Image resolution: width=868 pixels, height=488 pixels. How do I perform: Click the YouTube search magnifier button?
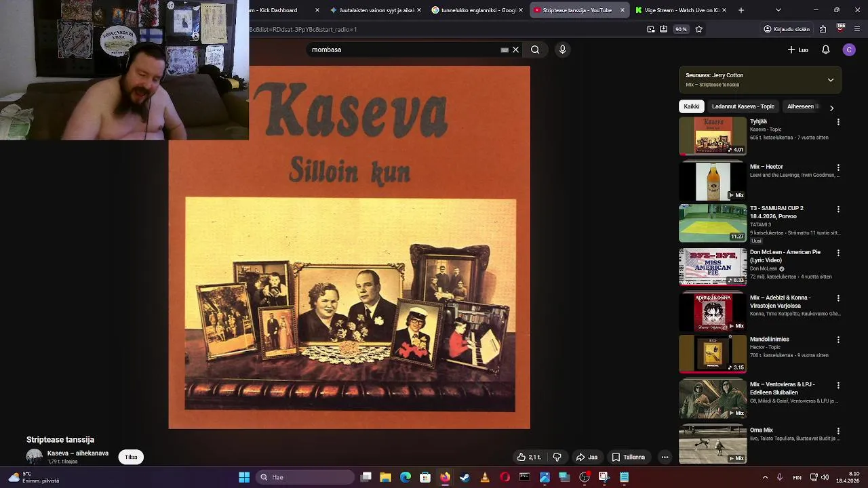click(535, 49)
